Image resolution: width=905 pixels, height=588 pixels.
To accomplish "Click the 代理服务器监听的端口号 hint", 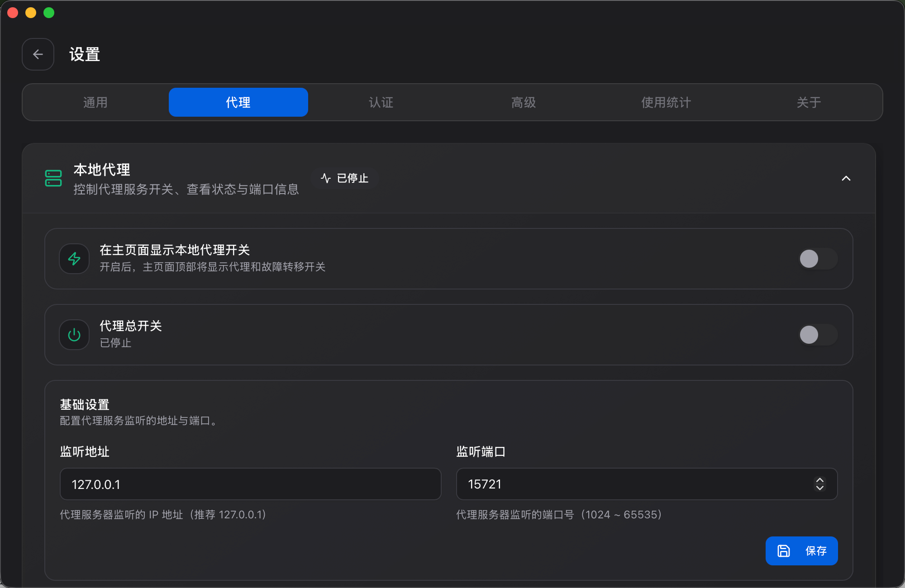I will click(x=560, y=515).
